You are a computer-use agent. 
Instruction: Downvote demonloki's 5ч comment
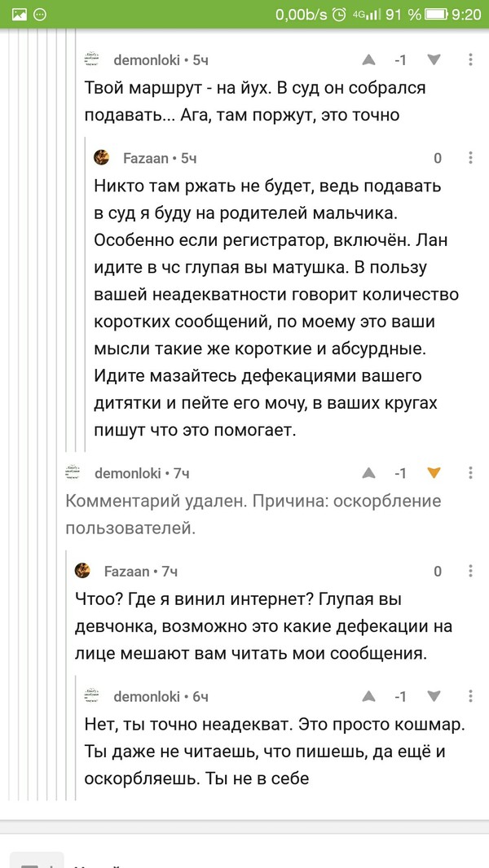[x=434, y=59]
